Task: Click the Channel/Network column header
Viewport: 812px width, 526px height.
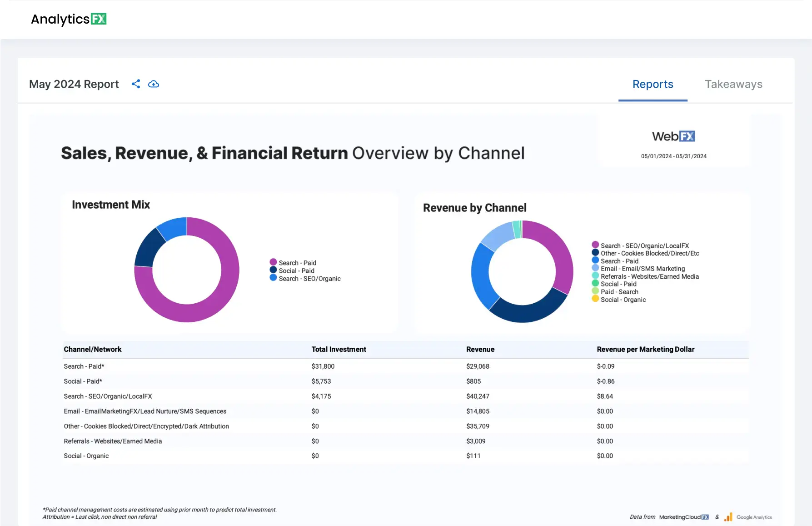Action: pos(93,349)
